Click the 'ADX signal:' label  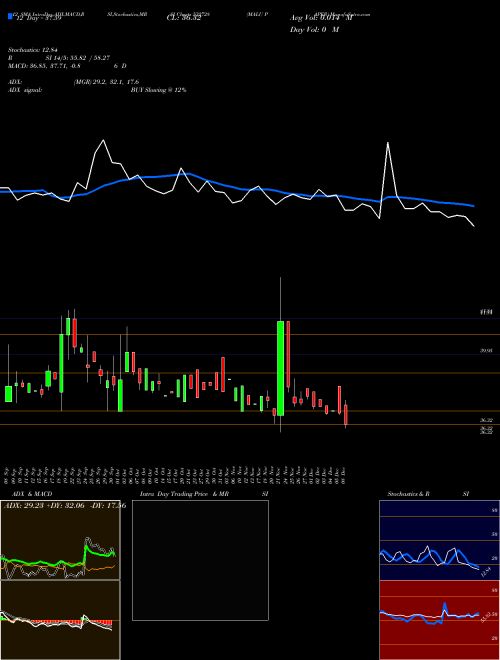click(x=25, y=90)
